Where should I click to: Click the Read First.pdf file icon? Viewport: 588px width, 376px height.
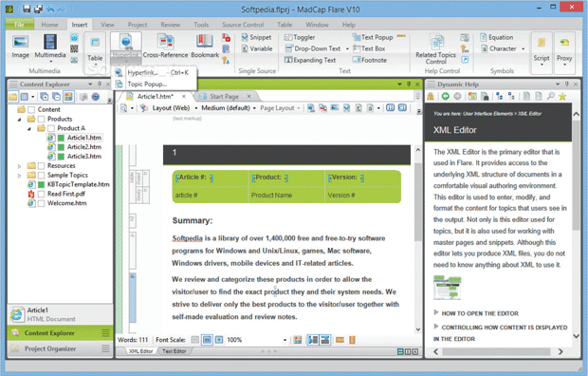click(x=31, y=194)
